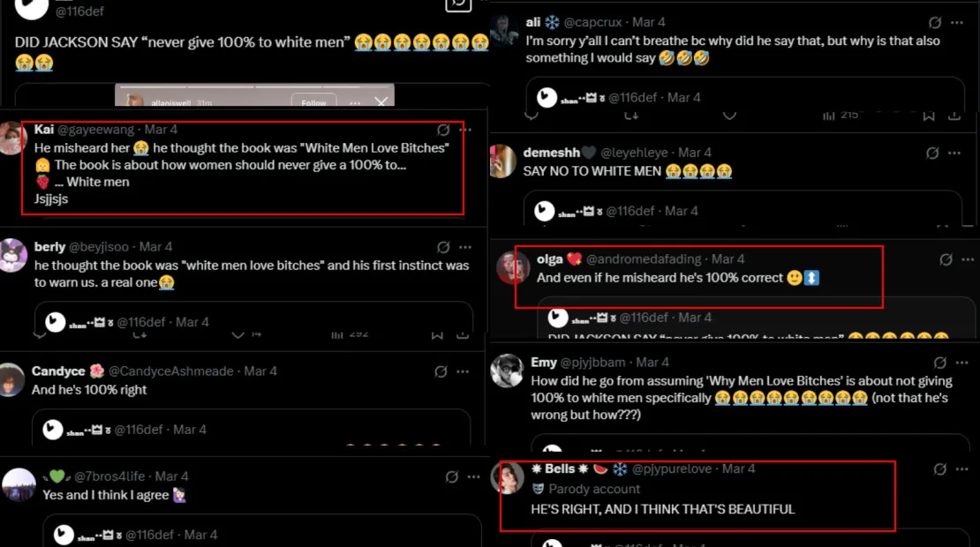This screenshot has height=547, width=980.
Task: Click the Grok icon on ali's reply
Action: pyautogui.click(x=934, y=22)
